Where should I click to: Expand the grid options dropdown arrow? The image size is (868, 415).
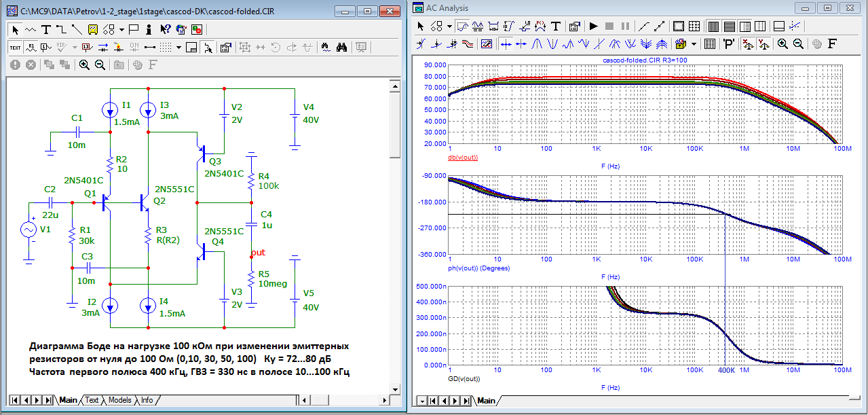coord(178,48)
